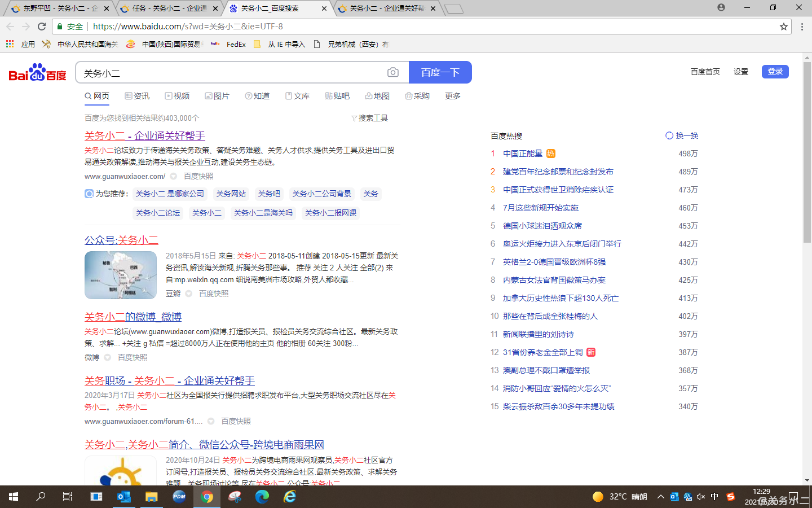This screenshot has height=508, width=812.
Task: Click the camera image search icon
Action: 393,72
